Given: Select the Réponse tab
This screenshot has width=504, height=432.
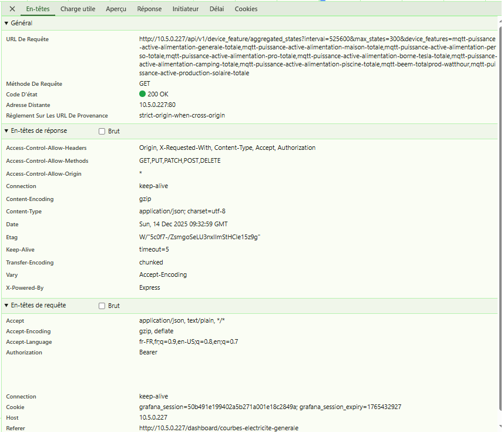Looking at the screenshot, I should click(x=149, y=9).
